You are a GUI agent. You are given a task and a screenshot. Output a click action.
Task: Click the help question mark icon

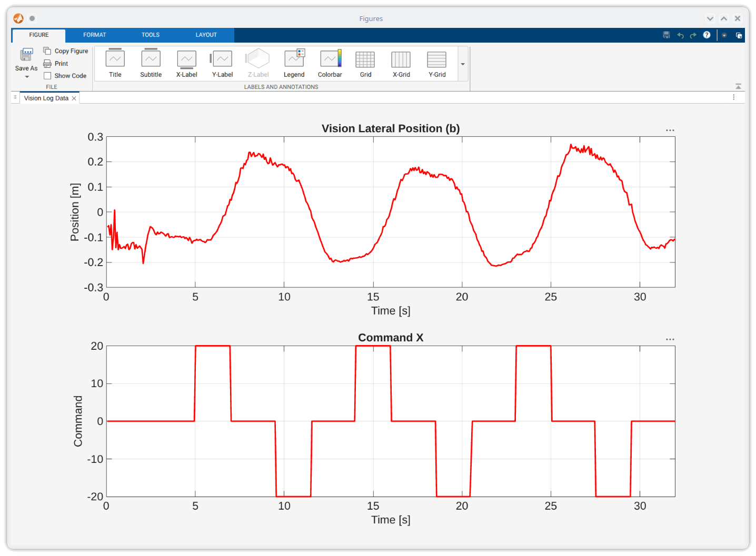click(x=707, y=35)
